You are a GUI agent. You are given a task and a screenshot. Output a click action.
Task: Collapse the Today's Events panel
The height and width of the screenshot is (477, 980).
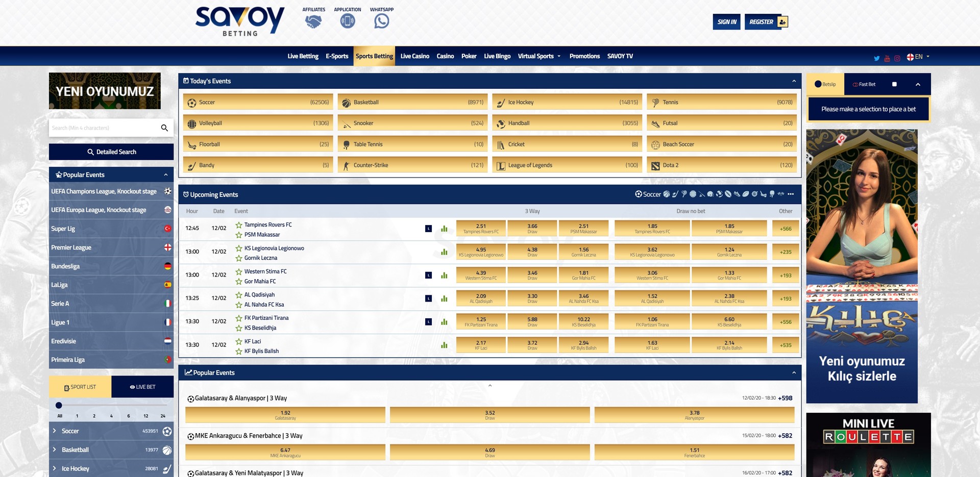794,81
